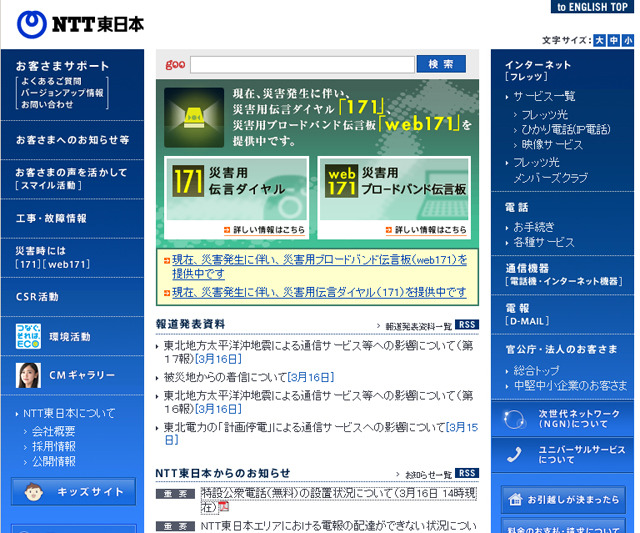Click the PDF icon after 特設公衆電話 notice
Screen dimensions: 640x533
(x=223, y=507)
